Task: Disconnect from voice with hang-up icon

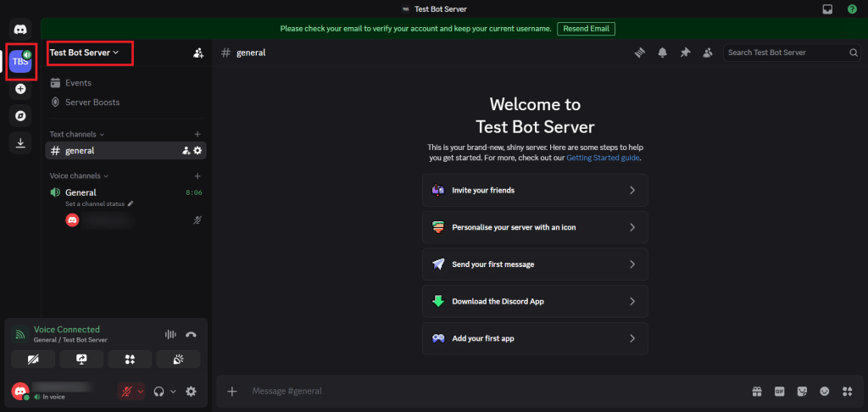Action: pos(191,335)
